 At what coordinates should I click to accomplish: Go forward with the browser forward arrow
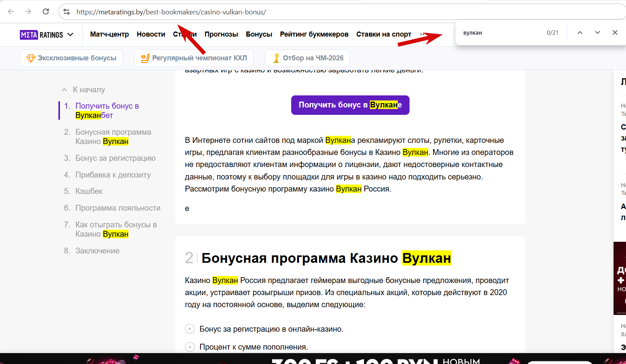click(x=28, y=12)
